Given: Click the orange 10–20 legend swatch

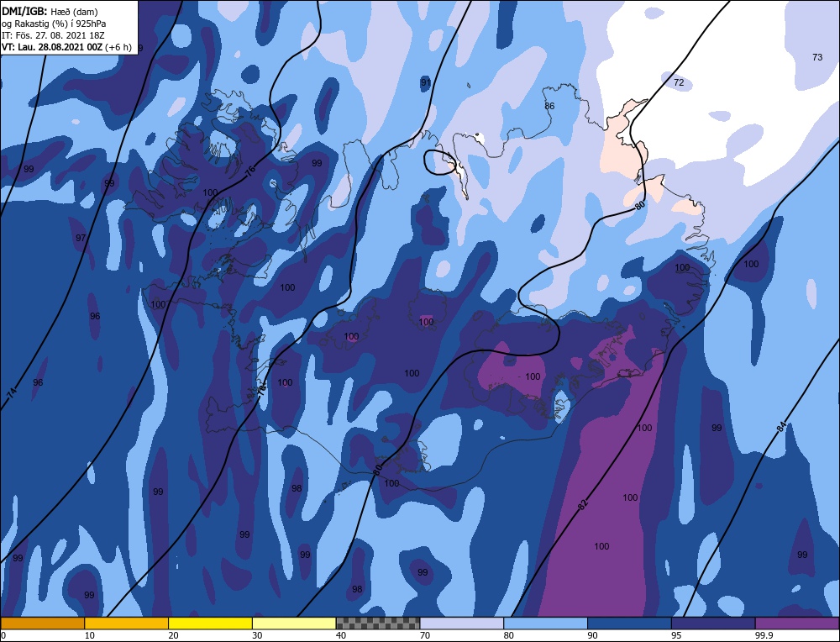Looking at the screenshot, I should click(127, 624).
